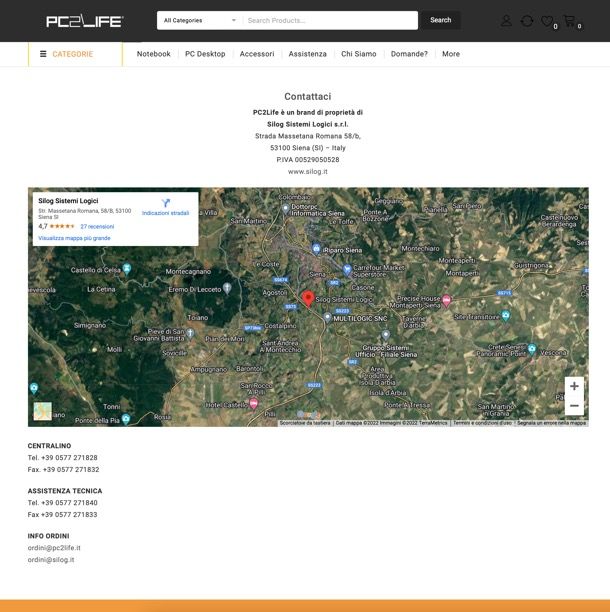
Task: Click the Gruppo Sistemi Ufficio marker
Action: (386, 335)
